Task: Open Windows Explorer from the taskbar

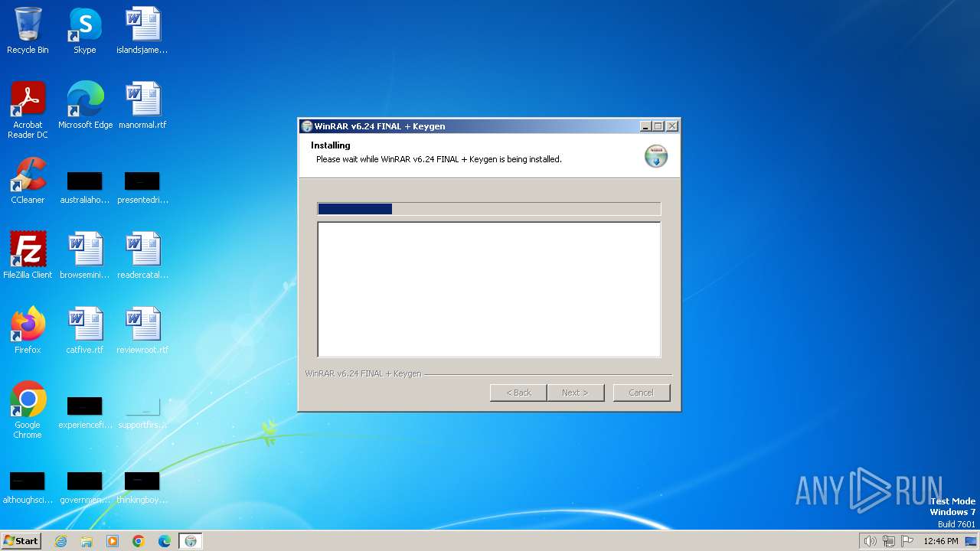Action: 87,541
